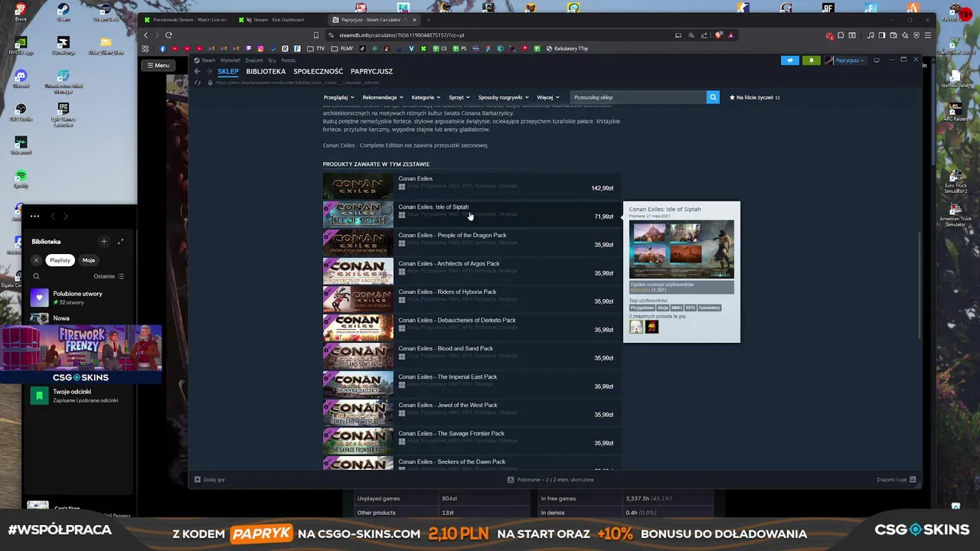Click the Brave shields lion icon

coord(719,35)
